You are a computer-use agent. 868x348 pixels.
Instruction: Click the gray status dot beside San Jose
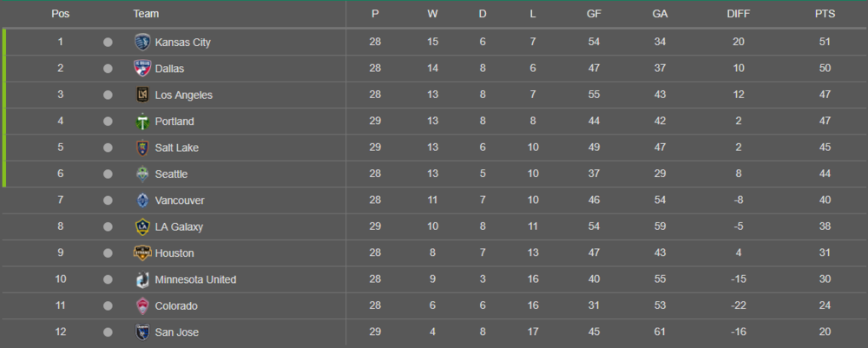coord(108,332)
